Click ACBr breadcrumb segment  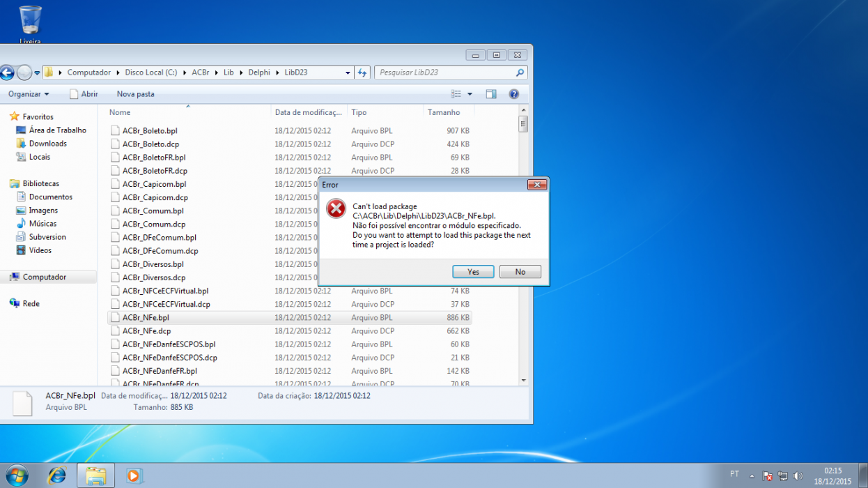point(200,73)
